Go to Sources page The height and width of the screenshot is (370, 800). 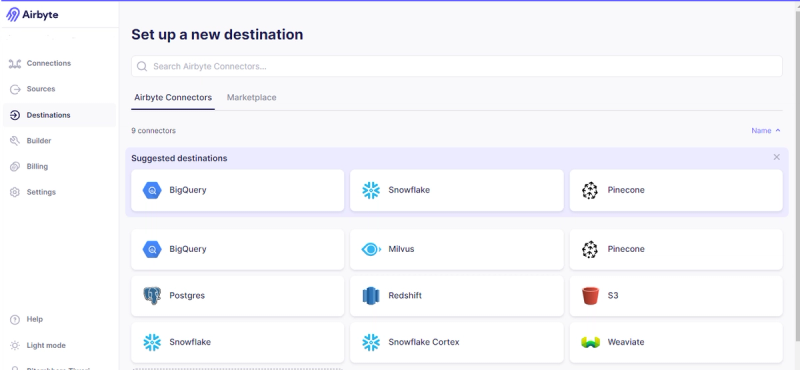(60, 89)
